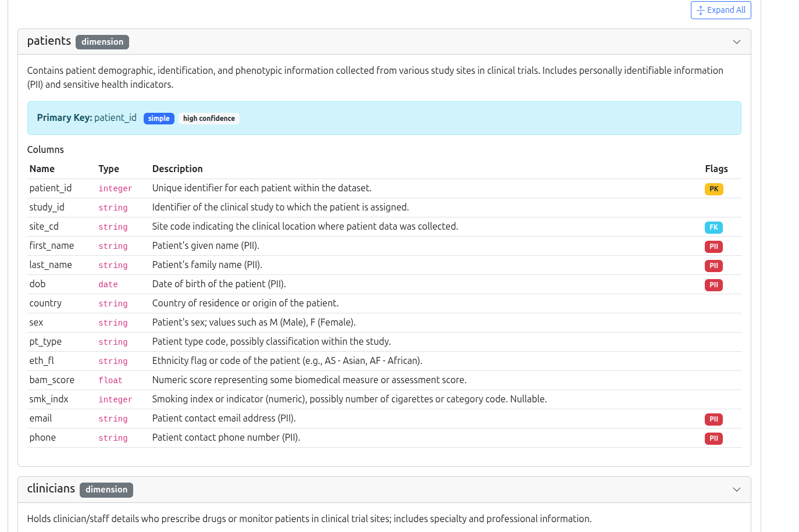Collapse the patients table section

[x=736, y=41]
